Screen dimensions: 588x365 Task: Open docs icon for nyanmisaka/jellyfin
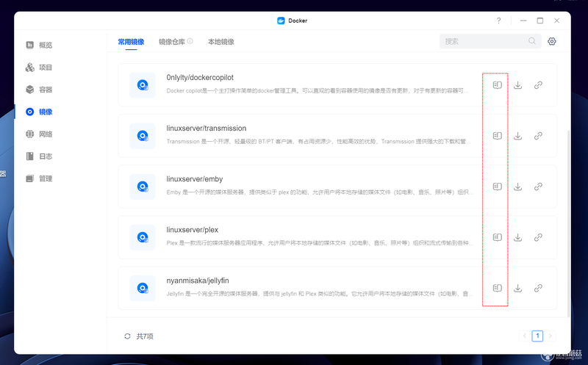tap(498, 288)
